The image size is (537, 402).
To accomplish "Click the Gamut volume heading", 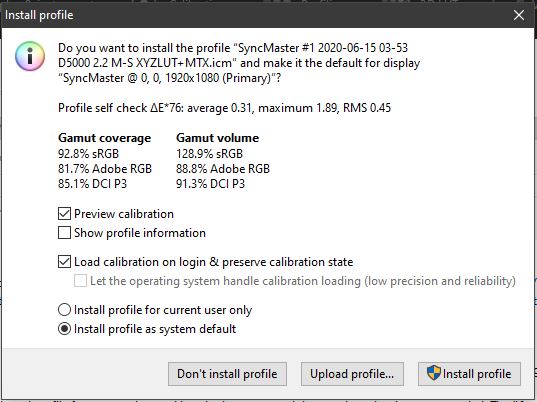I will (x=217, y=138).
